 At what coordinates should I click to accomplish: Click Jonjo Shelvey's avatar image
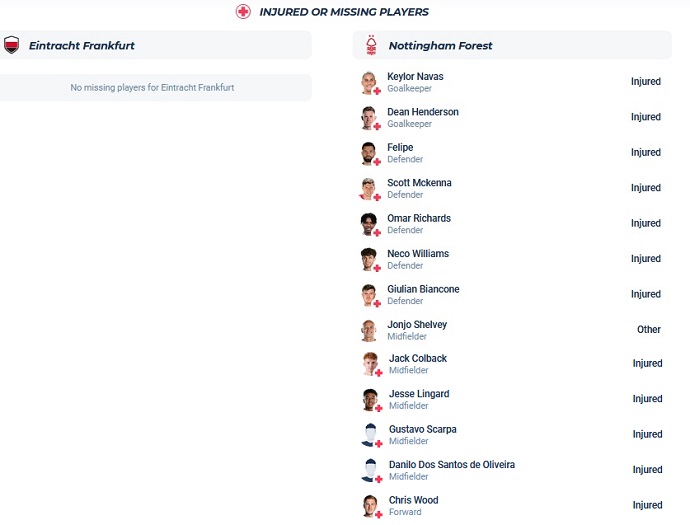368,330
